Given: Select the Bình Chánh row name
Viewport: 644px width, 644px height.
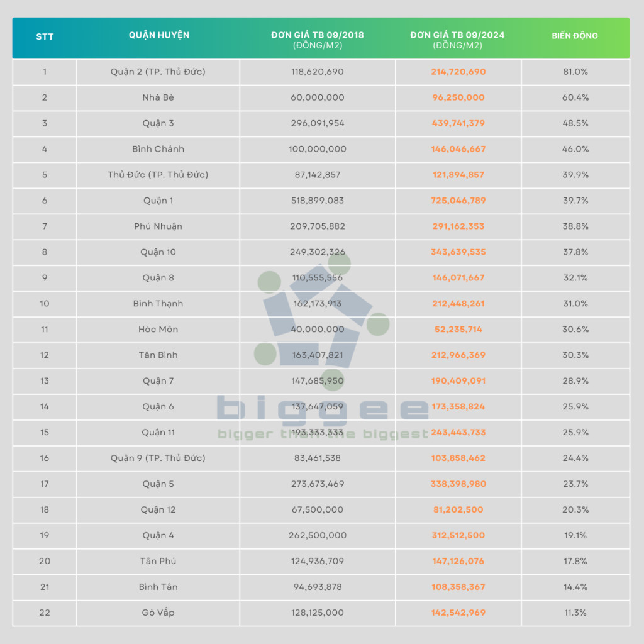Looking at the screenshot, I should click(158, 149).
